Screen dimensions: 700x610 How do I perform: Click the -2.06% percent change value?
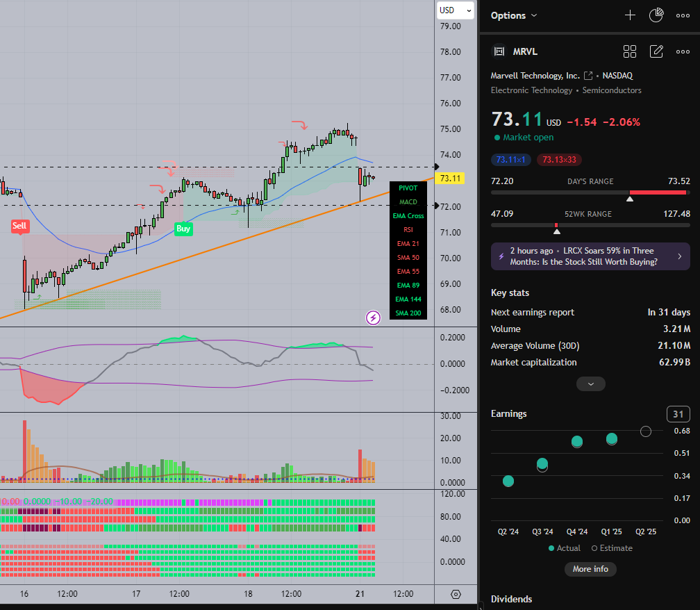622,122
